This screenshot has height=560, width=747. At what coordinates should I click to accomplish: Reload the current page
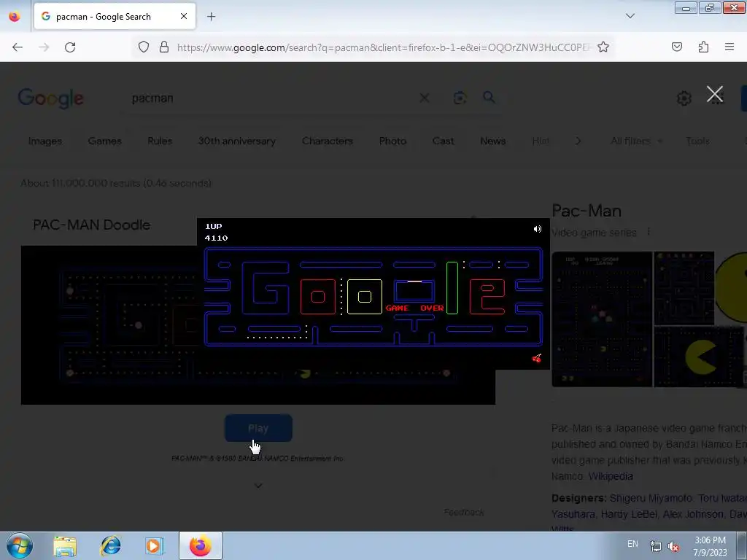70,47
